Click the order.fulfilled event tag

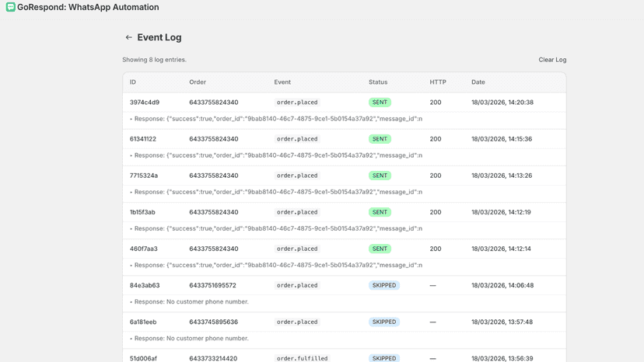302,358
